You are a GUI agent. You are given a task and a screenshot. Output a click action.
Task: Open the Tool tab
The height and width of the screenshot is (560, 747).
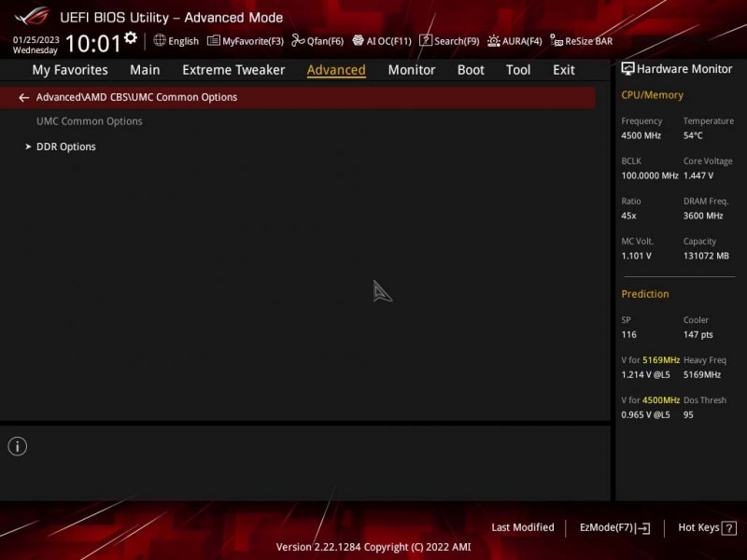[518, 70]
